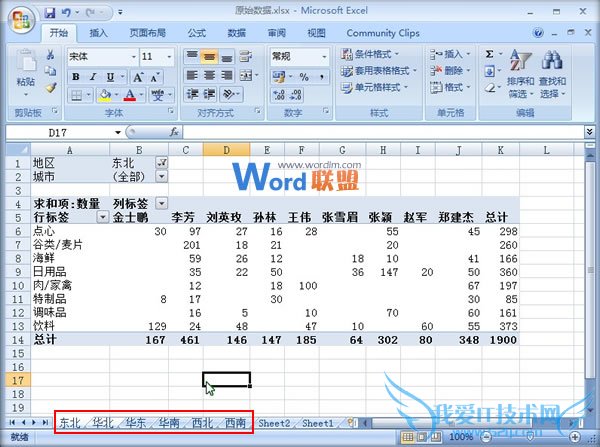Open Community Clips ribbon tab
Screen dimensions: 600x447
[x=383, y=33]
